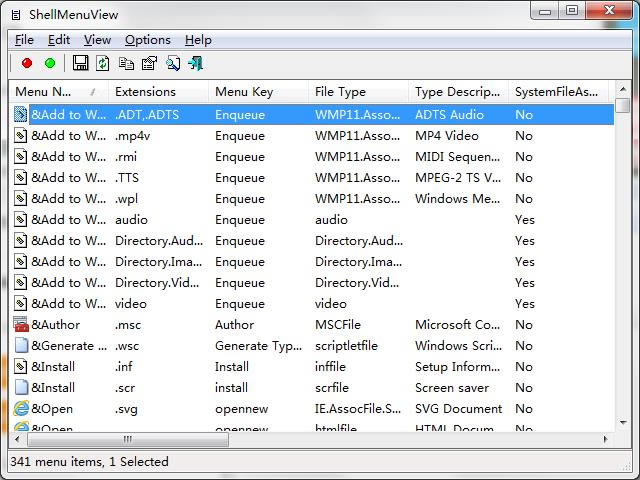
Task: Click 'MSCFile' file type cell
Action: click(338, 325)
